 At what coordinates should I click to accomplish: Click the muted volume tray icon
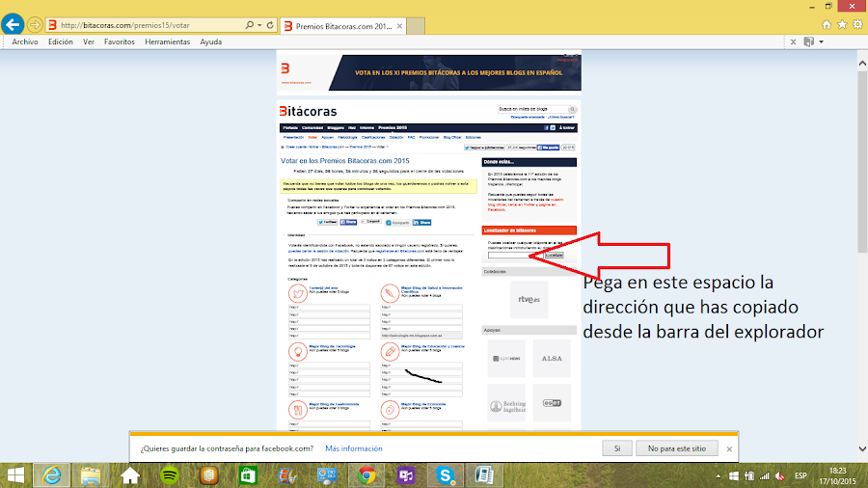click(x=780, y=475)
